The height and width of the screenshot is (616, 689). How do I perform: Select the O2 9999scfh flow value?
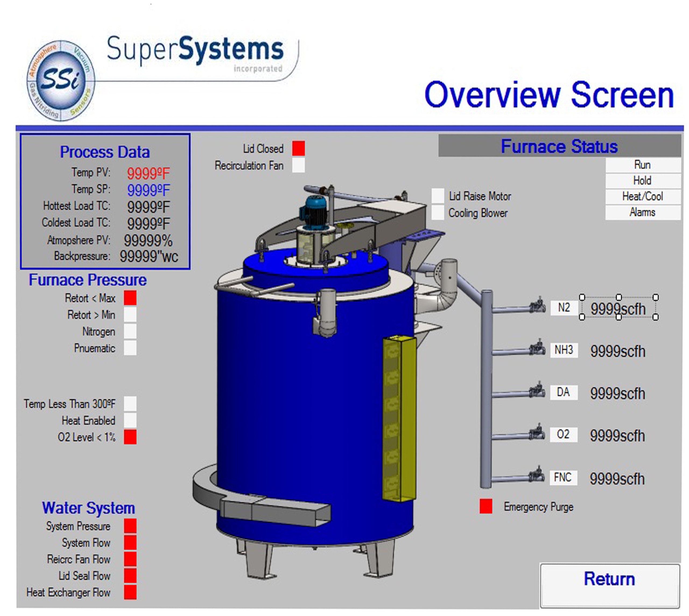coord(618,436)
